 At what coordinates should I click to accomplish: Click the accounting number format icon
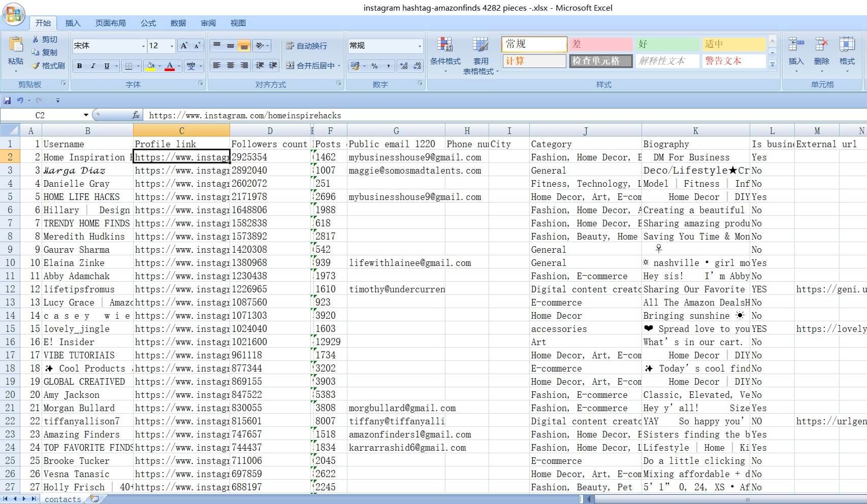(x=355, y=66)
